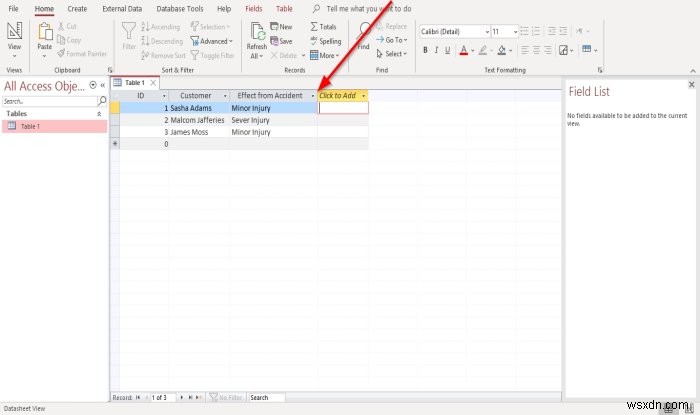Apply Underline formatting

(x=447, y=50)
